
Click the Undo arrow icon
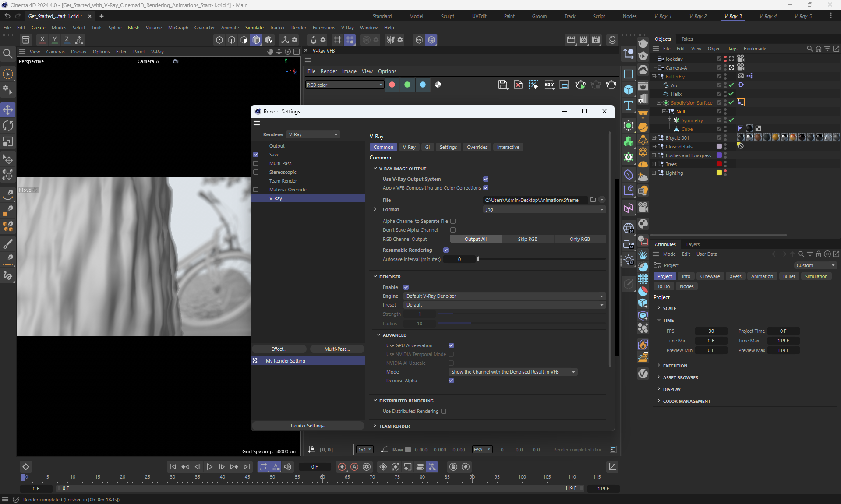[7, 16]
